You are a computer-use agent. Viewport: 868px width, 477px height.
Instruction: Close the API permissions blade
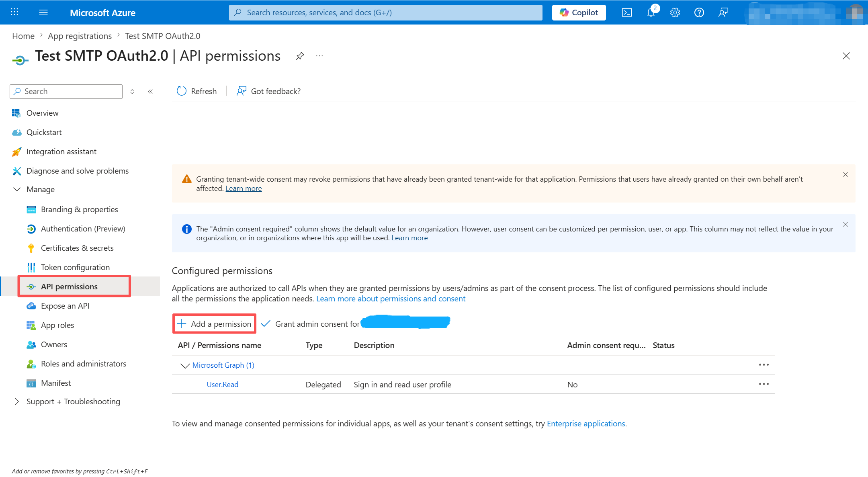(x=846, y=56)
